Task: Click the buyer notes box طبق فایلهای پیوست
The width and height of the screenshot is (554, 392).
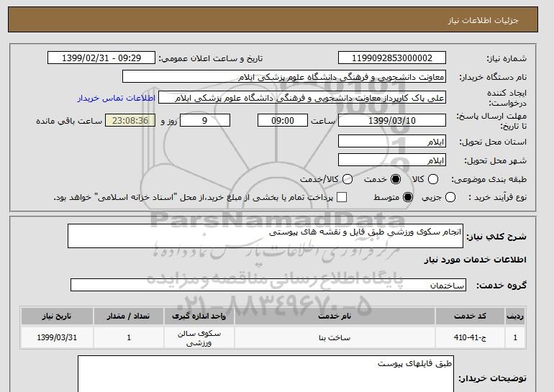Action: 265,374
